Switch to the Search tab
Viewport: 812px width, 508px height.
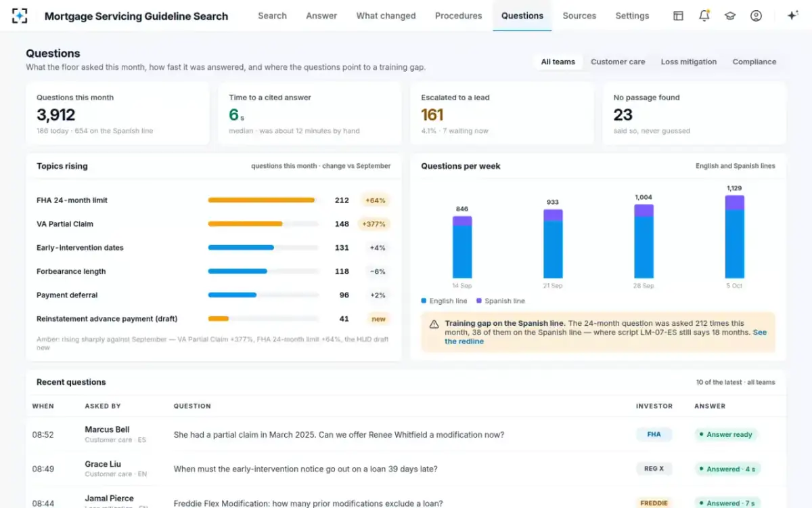click(272, 16)
